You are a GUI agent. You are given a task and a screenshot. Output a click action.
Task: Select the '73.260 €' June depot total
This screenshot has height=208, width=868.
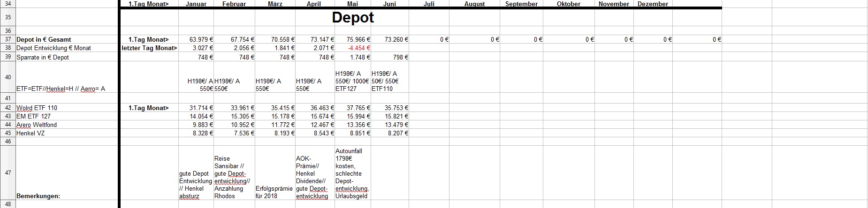pos(390,39)
